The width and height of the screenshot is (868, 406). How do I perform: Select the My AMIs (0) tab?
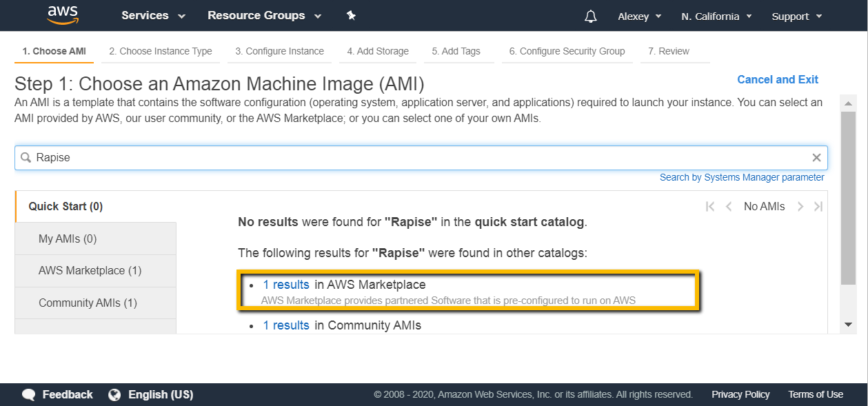[x=96, y=238]
